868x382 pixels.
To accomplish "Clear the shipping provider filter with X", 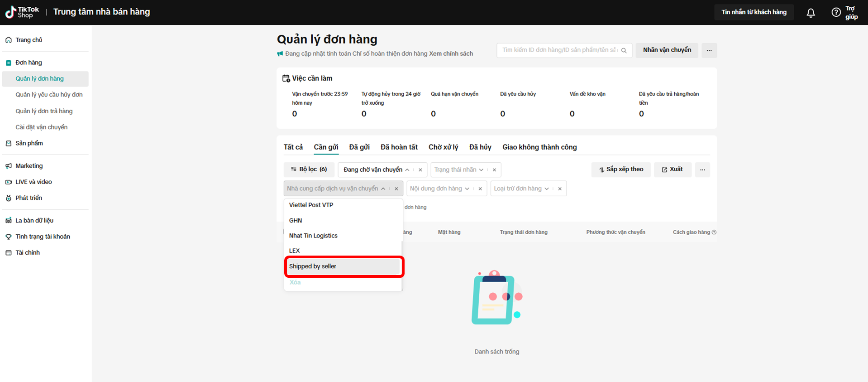I will point(396,189).
